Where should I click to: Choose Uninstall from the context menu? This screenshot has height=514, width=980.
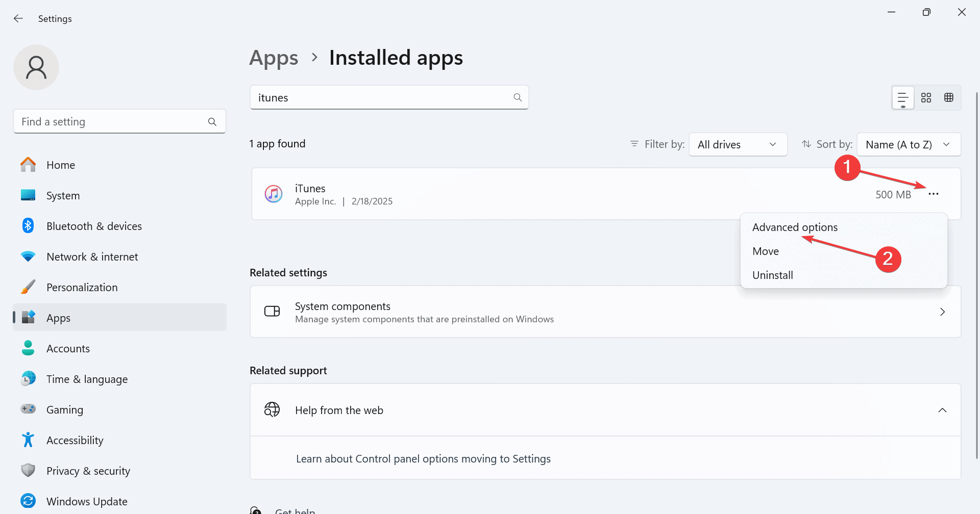point(772,275)
